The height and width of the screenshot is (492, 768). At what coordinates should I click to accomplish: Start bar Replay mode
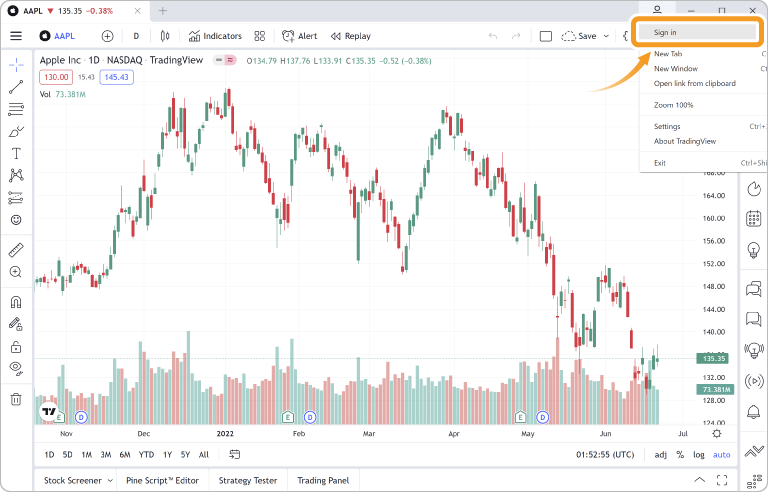tap(351, 36)
